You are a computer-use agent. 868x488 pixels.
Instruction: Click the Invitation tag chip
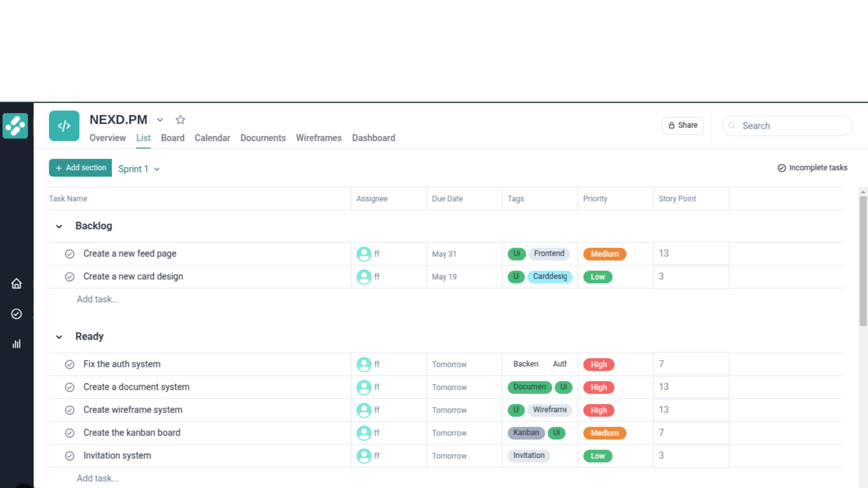pos(528,455)
